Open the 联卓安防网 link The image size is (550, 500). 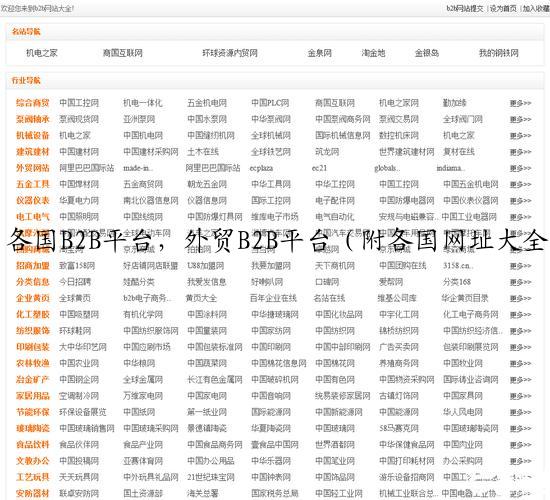79,493
